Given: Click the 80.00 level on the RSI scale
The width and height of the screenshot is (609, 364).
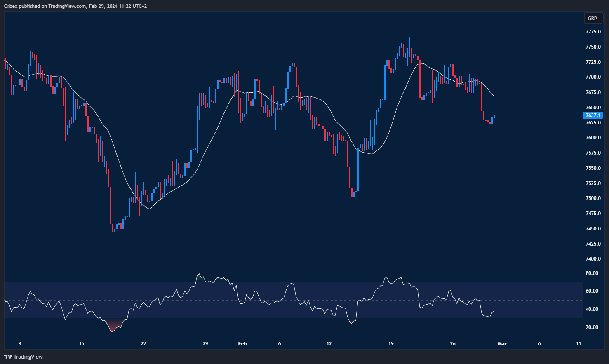Looking at the screenshot, I should coord(592,273).
